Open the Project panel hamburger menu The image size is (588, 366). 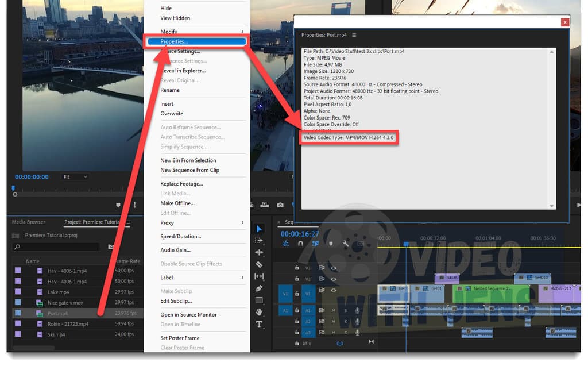click(x=128, y=222)
